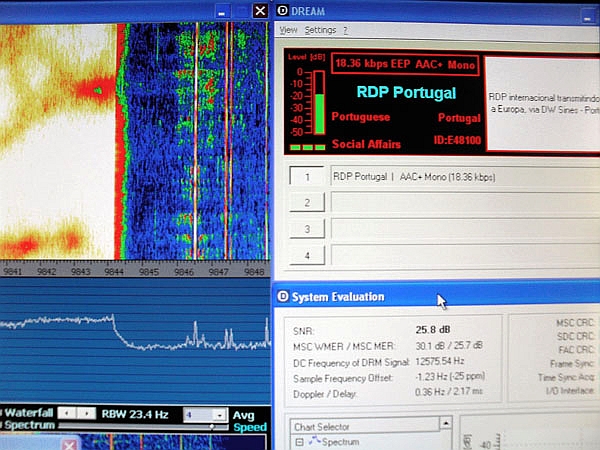Screen dimensions: 600x450
Task: Click the 18.36 kbps EEP AAC+ Mono label
Action: coord(405,64)
